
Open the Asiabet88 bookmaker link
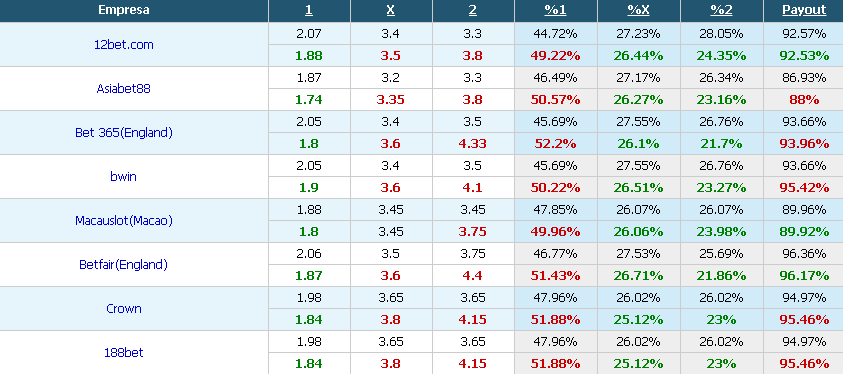pos(124,89)
